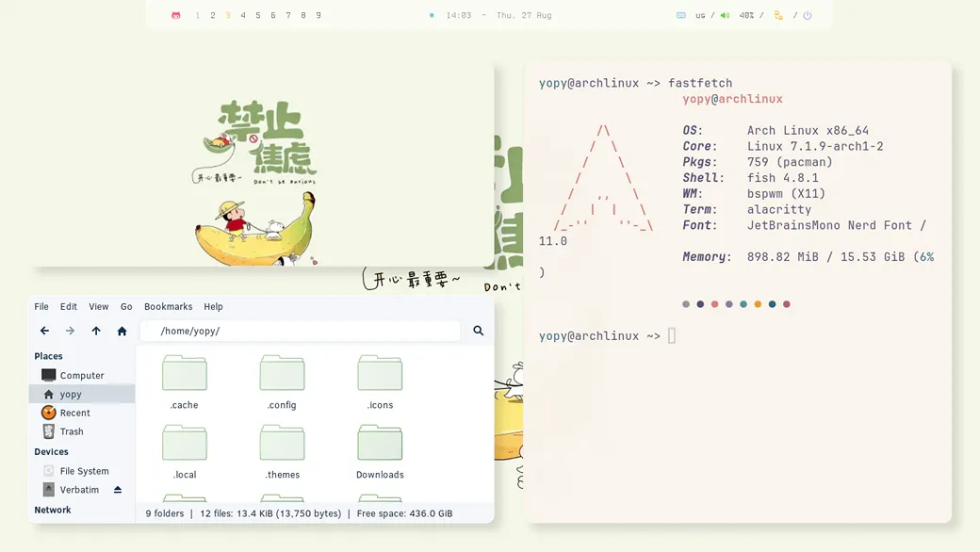Click the search magnifier icon in file manager

(x=478, y=331)
